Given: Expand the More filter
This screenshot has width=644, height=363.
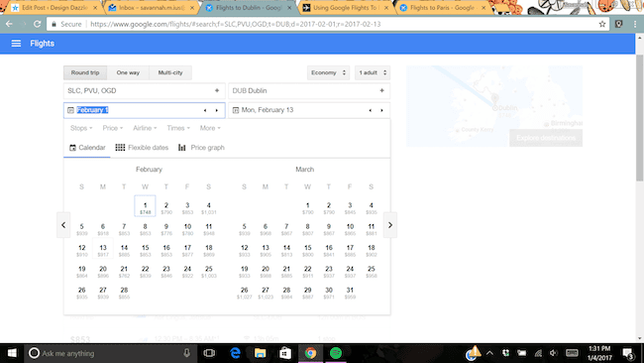Looking at the screenshot, I should (210, 128).
